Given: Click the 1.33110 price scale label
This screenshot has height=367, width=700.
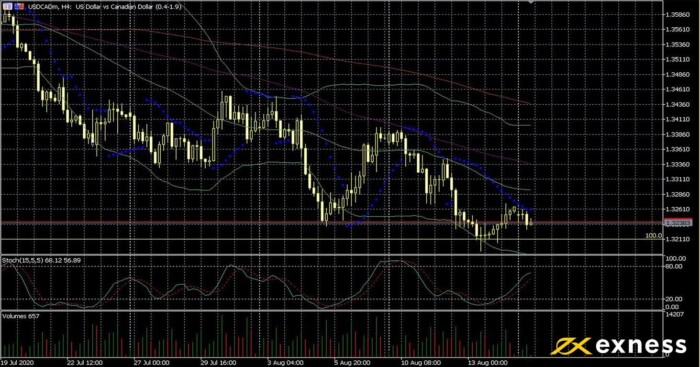Looking at the screenshot, I should pos(678,179).
